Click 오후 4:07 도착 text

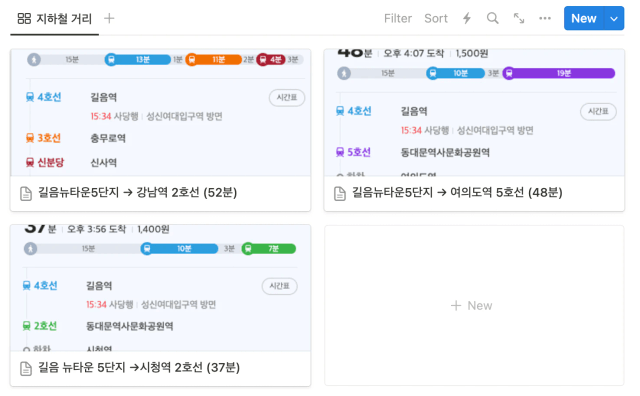tap(413, 53)
